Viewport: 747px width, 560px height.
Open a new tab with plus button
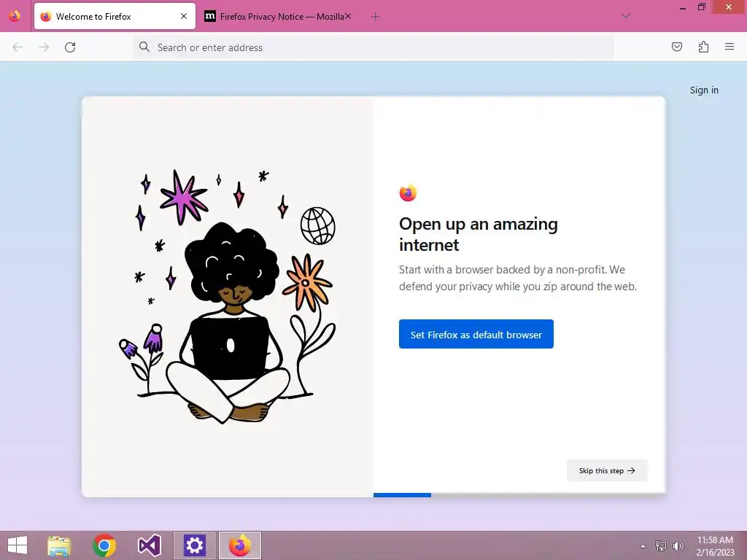click(x=375, y=17)
